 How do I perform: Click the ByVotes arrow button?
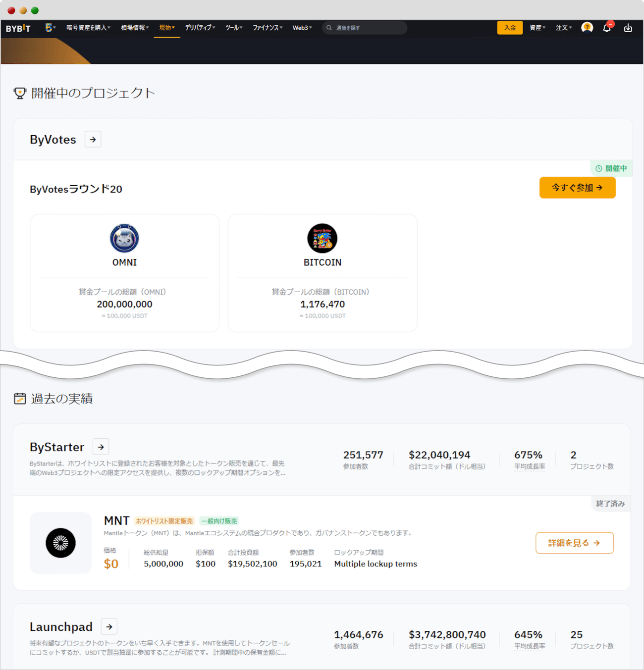point(93,140)
